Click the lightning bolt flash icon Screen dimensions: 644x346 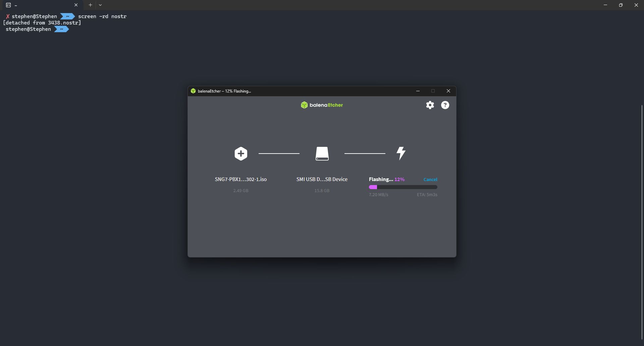click(x=401, y=153)
